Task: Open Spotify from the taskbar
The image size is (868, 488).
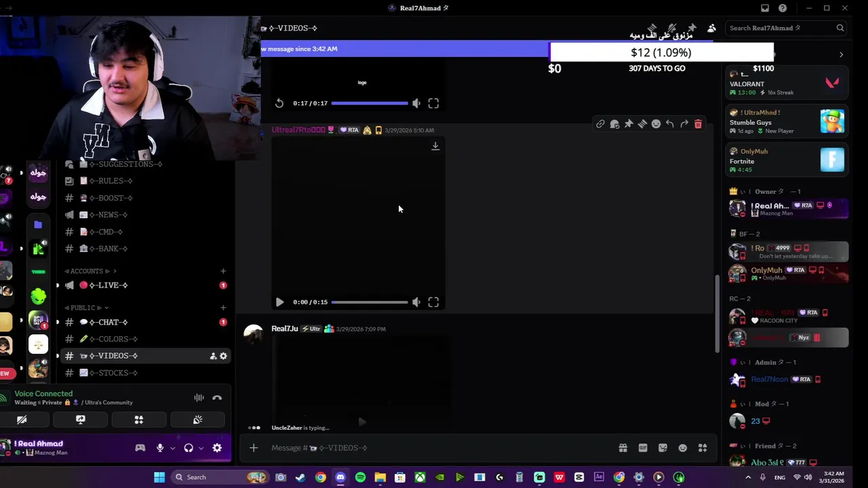Action: (x=360, y=477)
